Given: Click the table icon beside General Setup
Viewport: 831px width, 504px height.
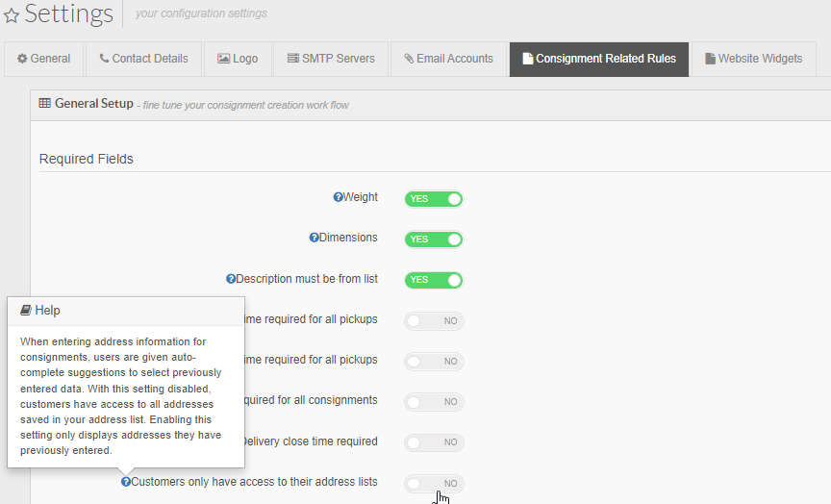Looking at the screenshot, I should [45, 103].
